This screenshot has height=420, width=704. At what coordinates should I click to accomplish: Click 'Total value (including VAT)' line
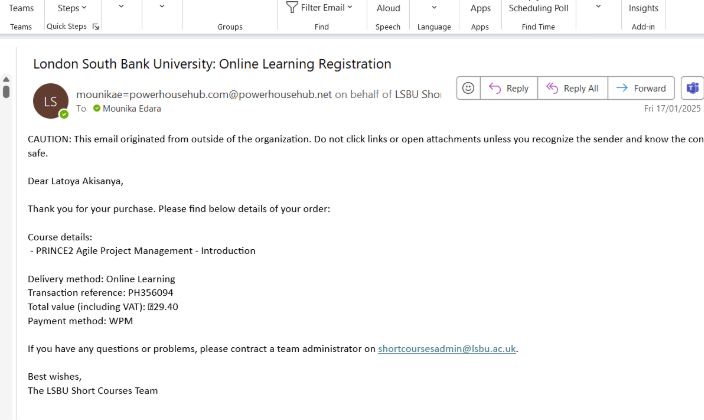pos(103,307)
